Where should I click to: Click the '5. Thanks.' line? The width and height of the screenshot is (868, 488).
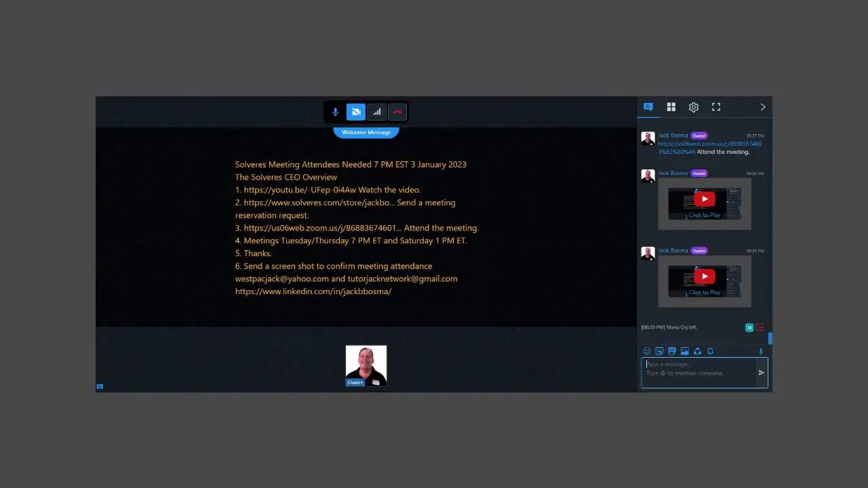click(254, 253)
